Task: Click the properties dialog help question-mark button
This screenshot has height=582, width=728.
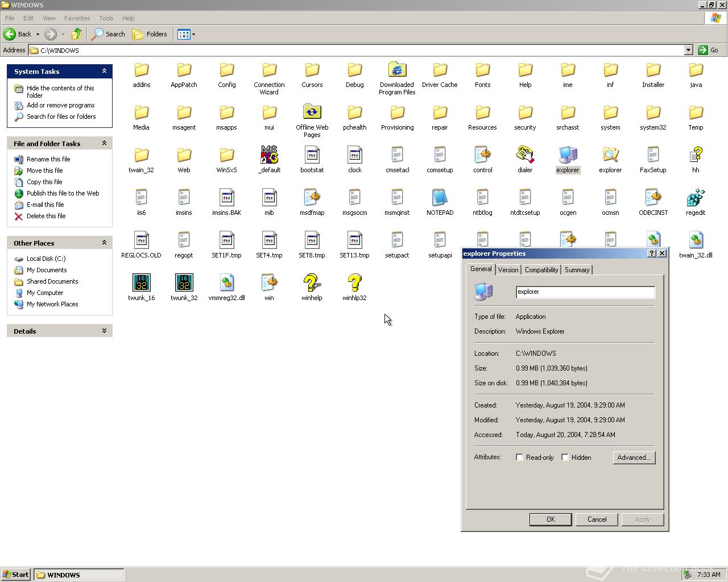Action: 652,253
